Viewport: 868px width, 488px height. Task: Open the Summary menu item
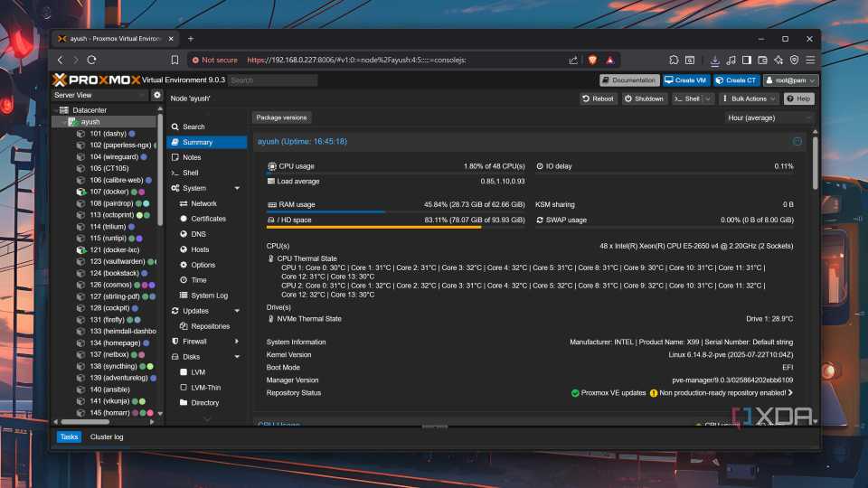207,142
